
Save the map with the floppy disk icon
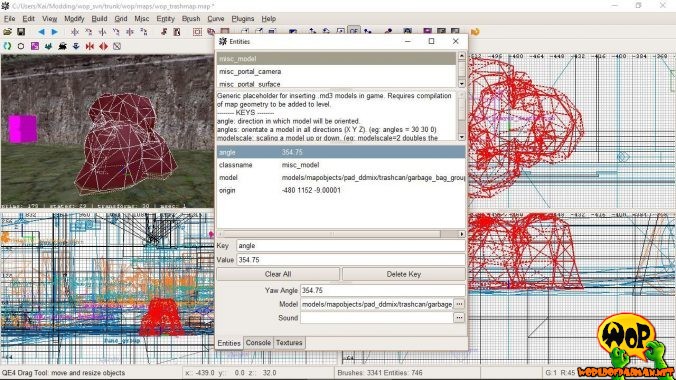21,32
